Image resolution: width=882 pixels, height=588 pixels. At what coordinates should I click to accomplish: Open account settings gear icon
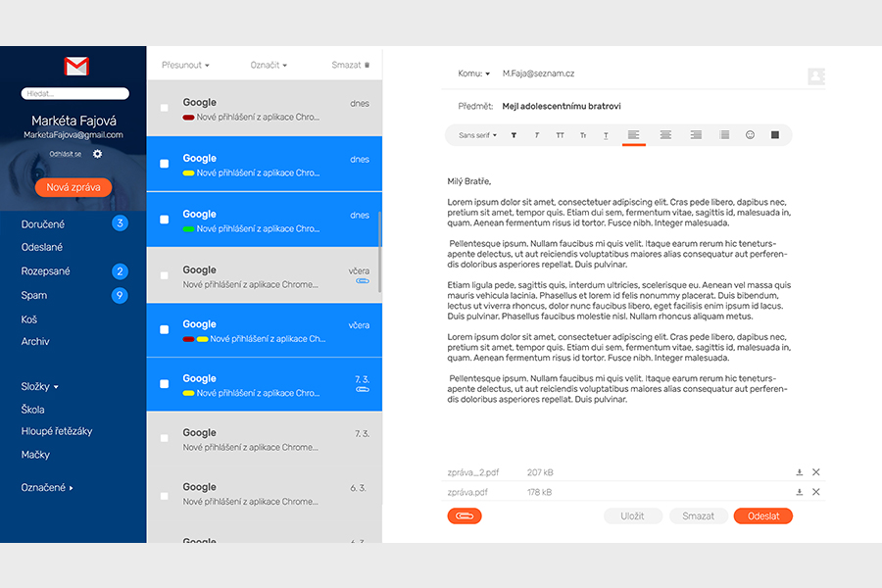pos(97,154)
